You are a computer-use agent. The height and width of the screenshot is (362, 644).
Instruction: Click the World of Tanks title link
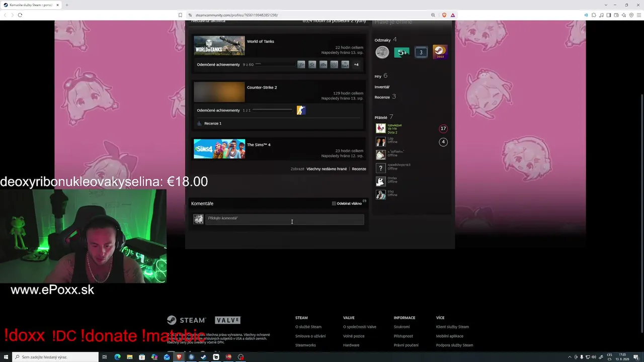260,41
